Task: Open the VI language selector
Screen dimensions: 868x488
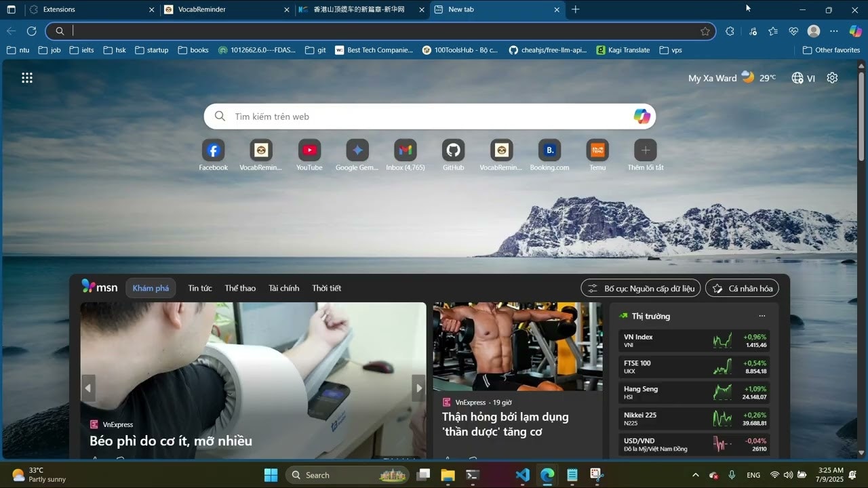Action: tap(803, 78)
